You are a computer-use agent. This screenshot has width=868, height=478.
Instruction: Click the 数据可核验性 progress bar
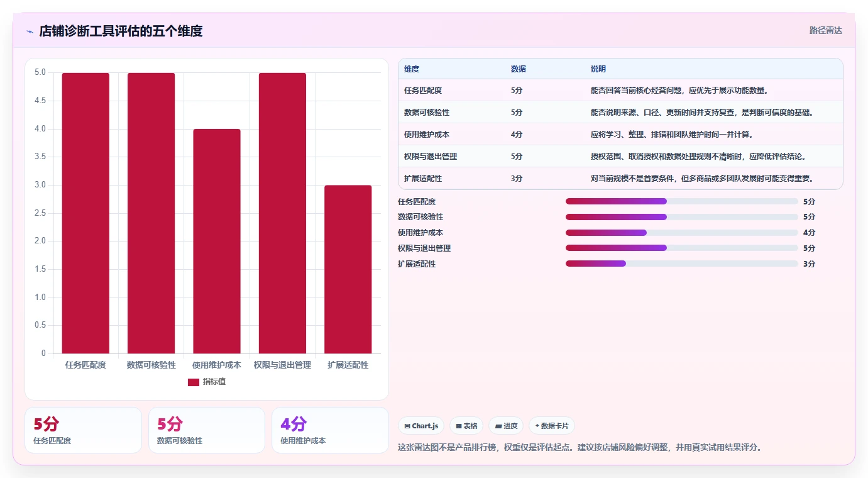(681, 217)
